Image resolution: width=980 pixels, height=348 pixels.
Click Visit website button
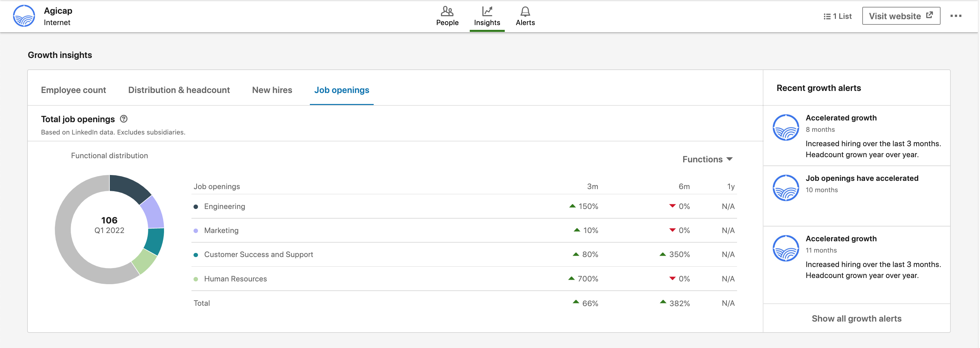(x=901, y=16)
